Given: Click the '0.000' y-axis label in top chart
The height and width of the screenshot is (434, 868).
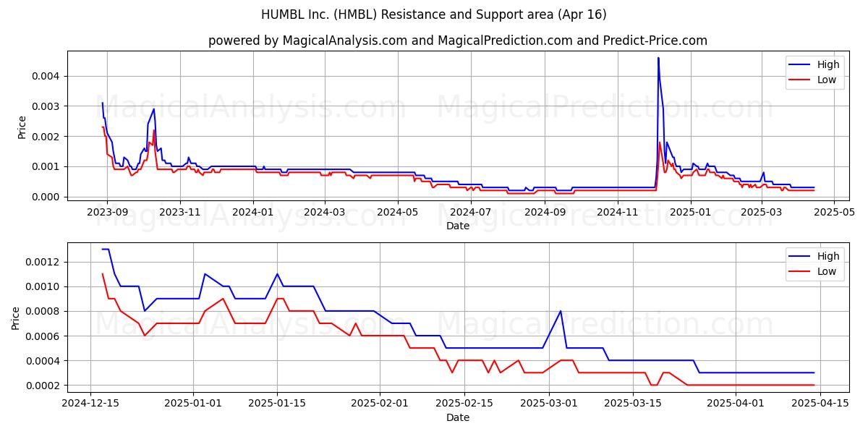Looking at the screenshot, I should (46, 197).
